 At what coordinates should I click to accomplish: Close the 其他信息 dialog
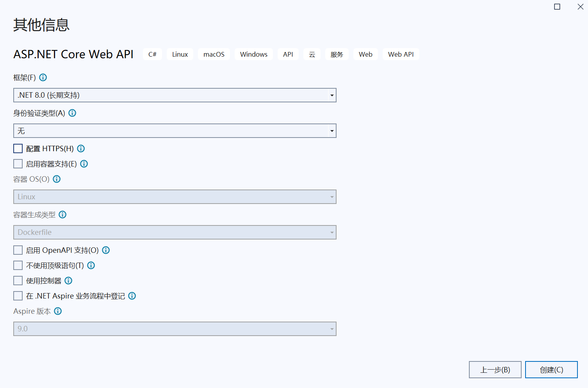click(581, 7)
